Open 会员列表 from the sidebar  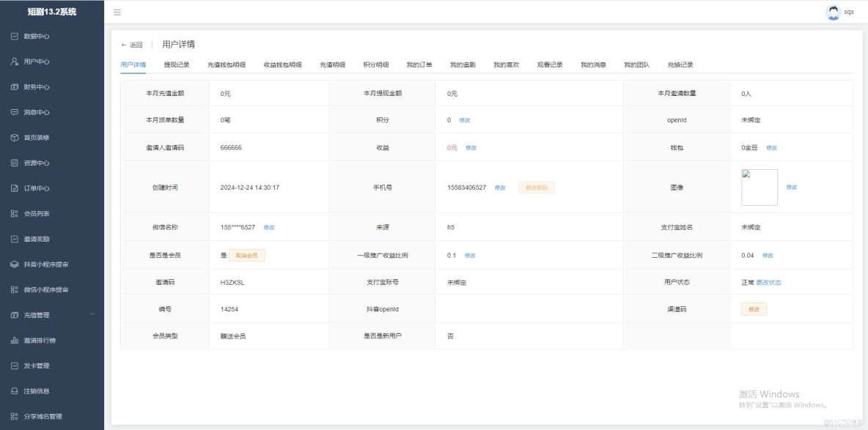pyautogui.click(x=37, y=213)
